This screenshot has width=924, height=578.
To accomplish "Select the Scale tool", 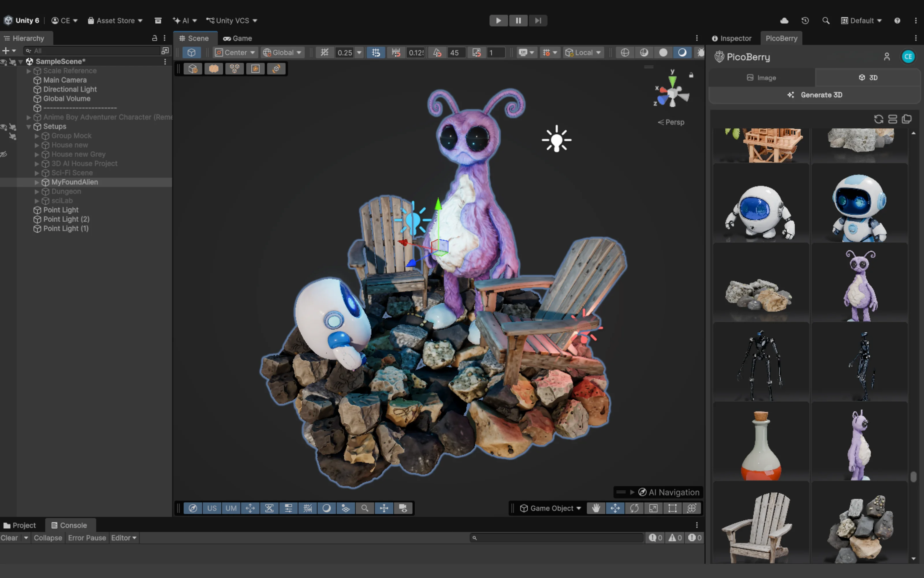I will (653, 508).
